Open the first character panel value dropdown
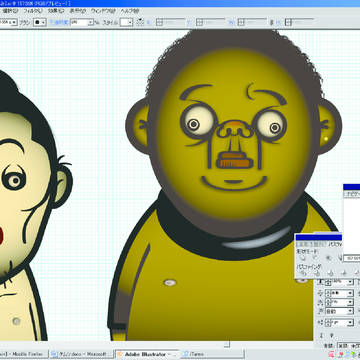 coord(350,282)
